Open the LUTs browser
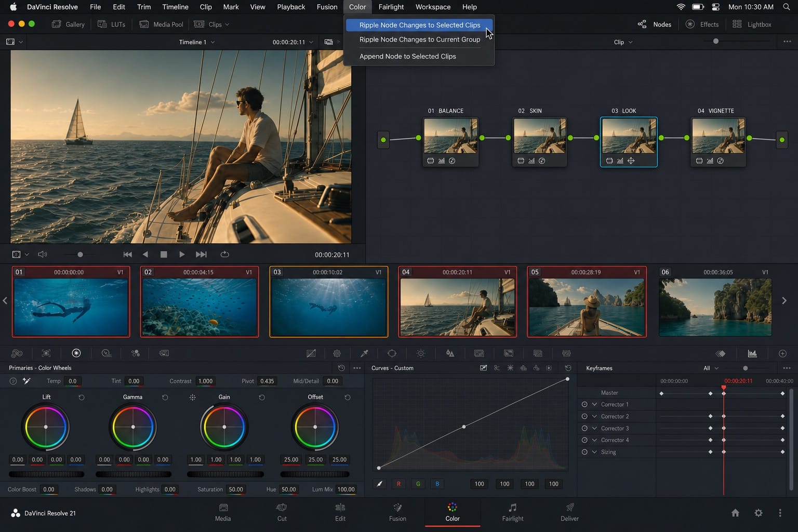Image resolution: width=798 pixels, height=532 pixels. (x=111, y=24)
